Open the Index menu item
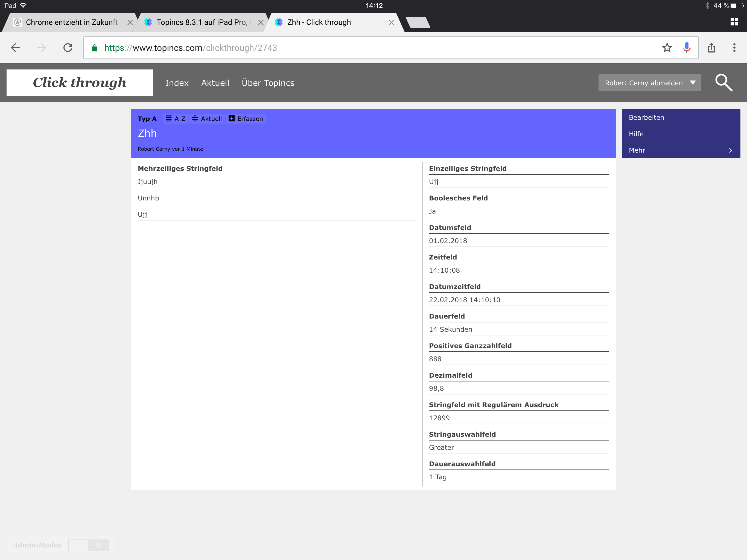The width and height of the screenshot is (747, 560). (177, 83)
